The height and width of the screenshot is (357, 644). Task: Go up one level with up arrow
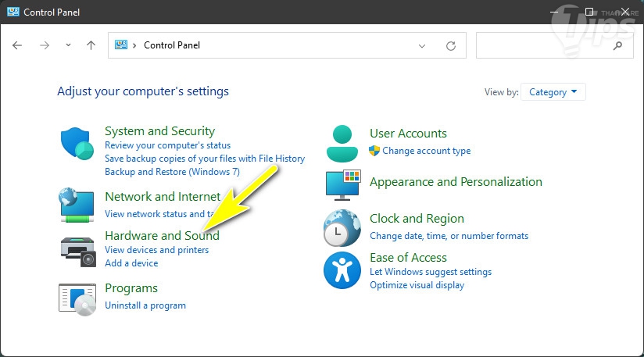(x=91, y=45)
